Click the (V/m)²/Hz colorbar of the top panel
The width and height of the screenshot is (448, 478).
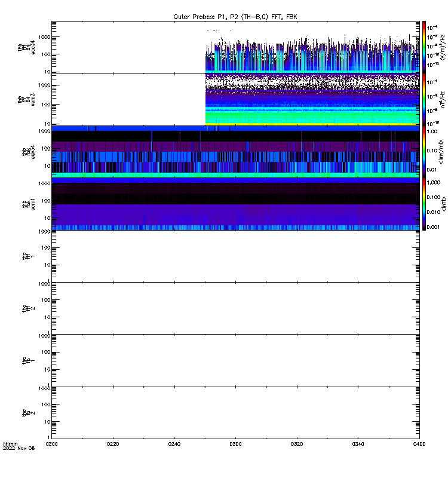(424, 47)
